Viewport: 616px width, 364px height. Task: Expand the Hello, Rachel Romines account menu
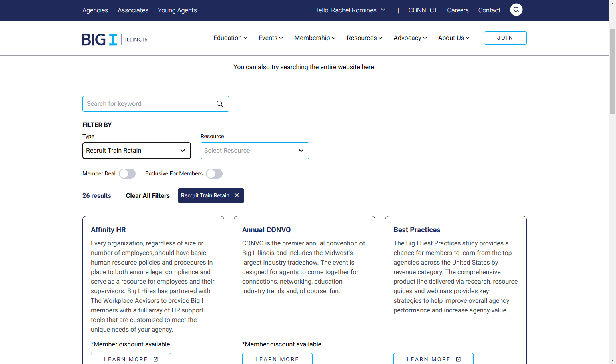350,10
